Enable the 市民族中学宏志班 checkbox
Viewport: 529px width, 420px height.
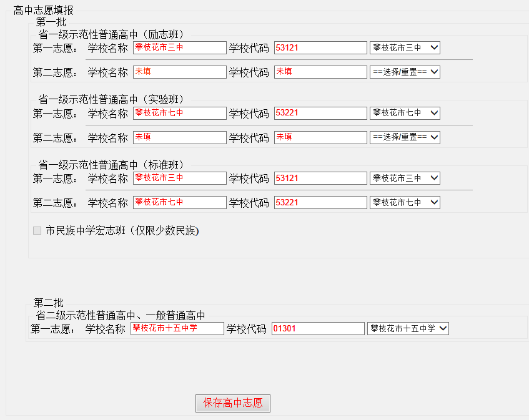(37, 231)
